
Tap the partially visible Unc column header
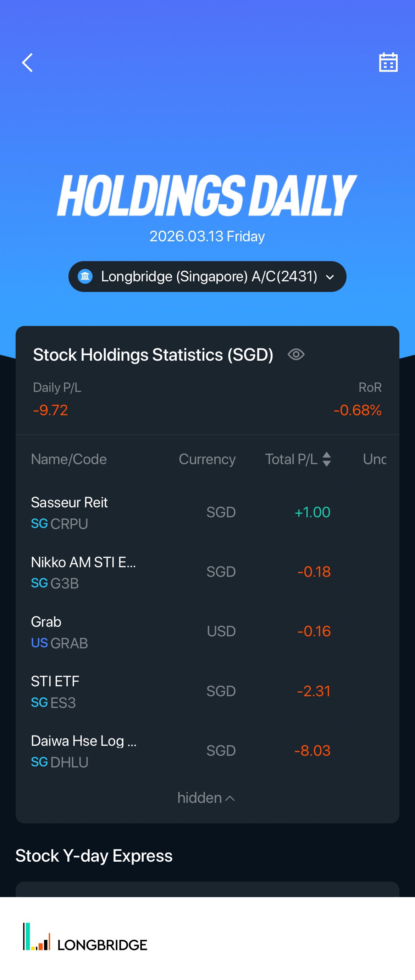tap(375, 459)
